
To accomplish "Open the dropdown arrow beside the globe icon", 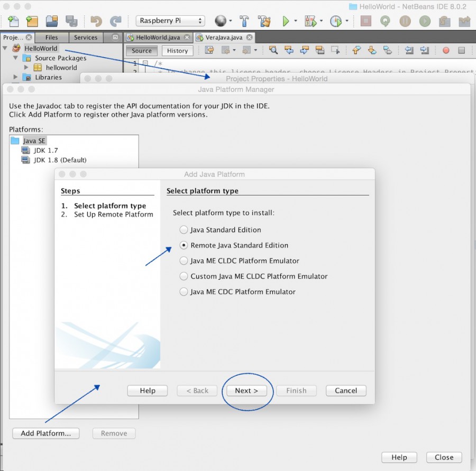I will pos(231,21).
